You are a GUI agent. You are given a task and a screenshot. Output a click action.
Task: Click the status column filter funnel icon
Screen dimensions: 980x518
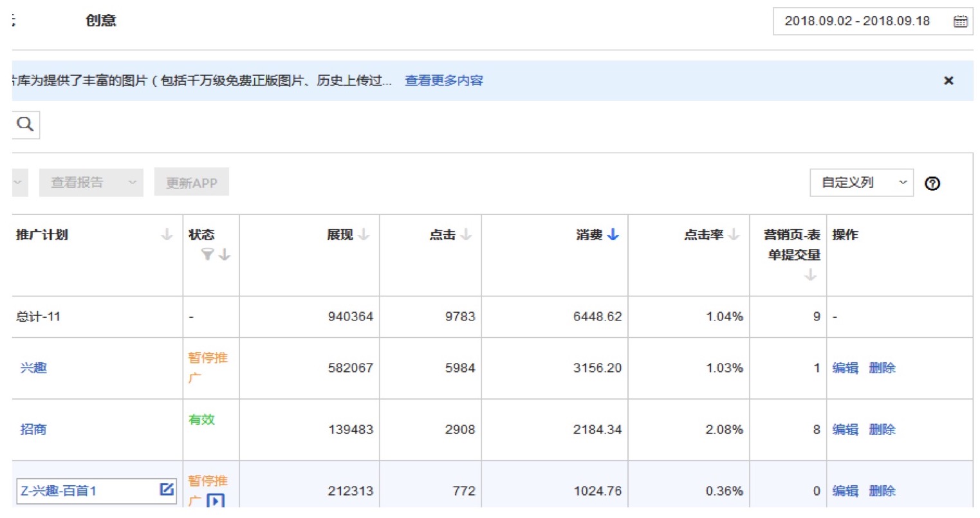207,255
